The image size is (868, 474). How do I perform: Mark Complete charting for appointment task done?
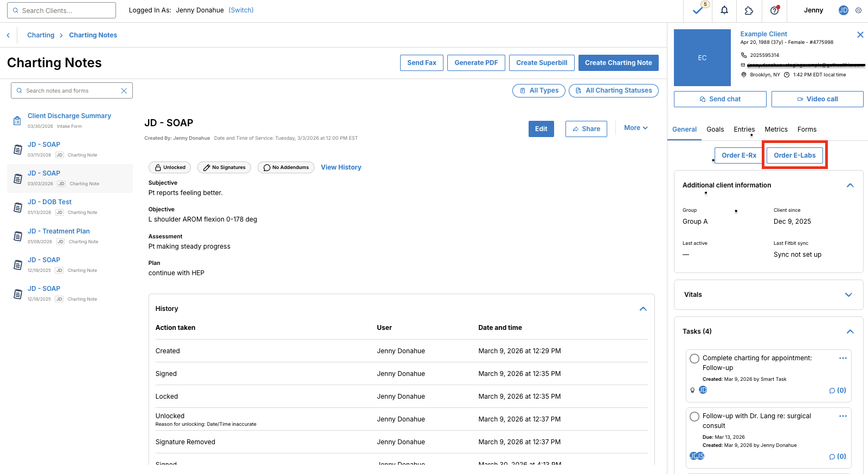[x=695, y=359]
